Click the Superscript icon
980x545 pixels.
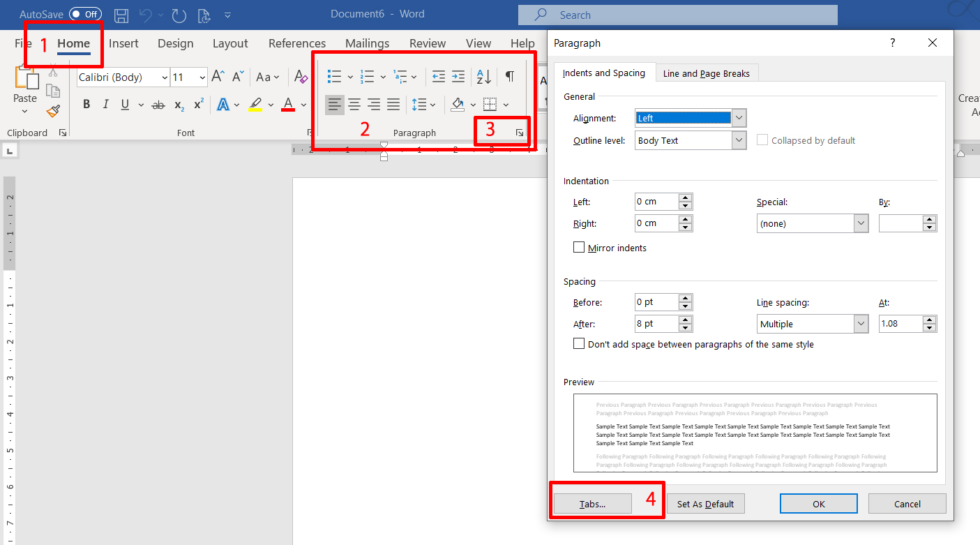[x=199, y=105]
